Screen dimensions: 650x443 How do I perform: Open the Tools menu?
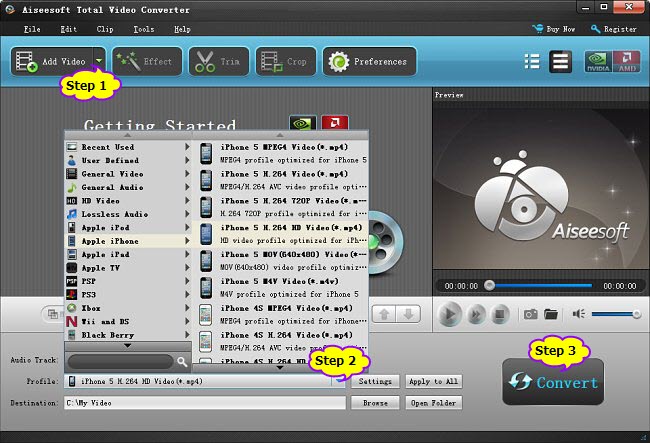143,29
